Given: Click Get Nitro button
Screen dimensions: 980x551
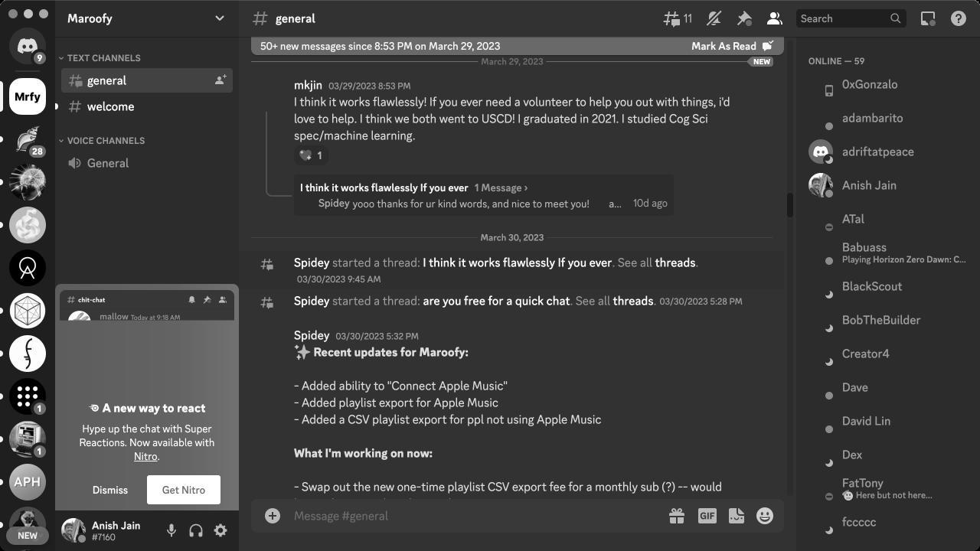Looking at the screenshot, I should 184,490.
